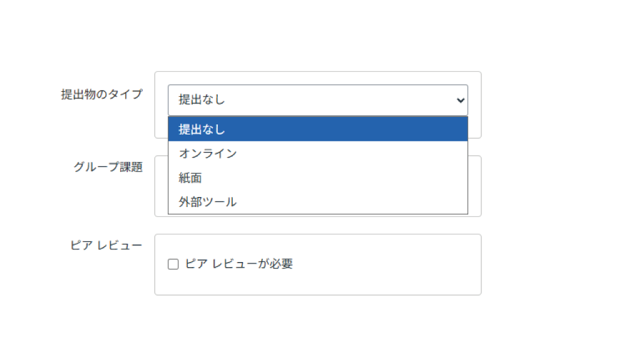The height and width of the screenshot is (364, 626).
Task: Pick the 紙面 submission type
Action: (x=190, y=178)
